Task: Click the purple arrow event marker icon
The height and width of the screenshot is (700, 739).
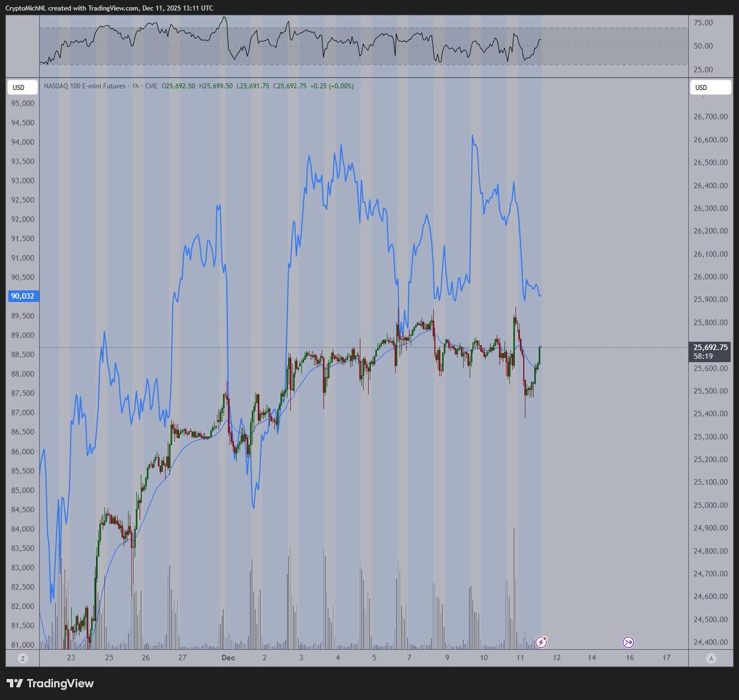Action: click(629, 642)
